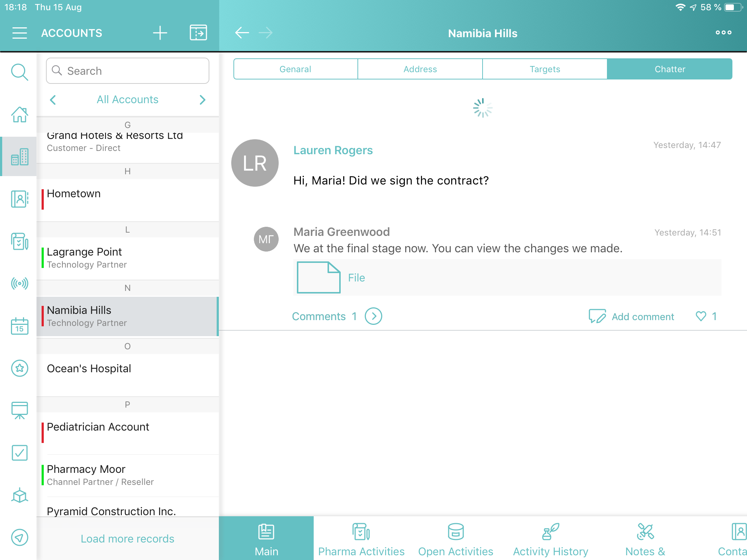Expand Comments with the circled arrow
This screenshot has height=560, width=747.
pos(373,316)
